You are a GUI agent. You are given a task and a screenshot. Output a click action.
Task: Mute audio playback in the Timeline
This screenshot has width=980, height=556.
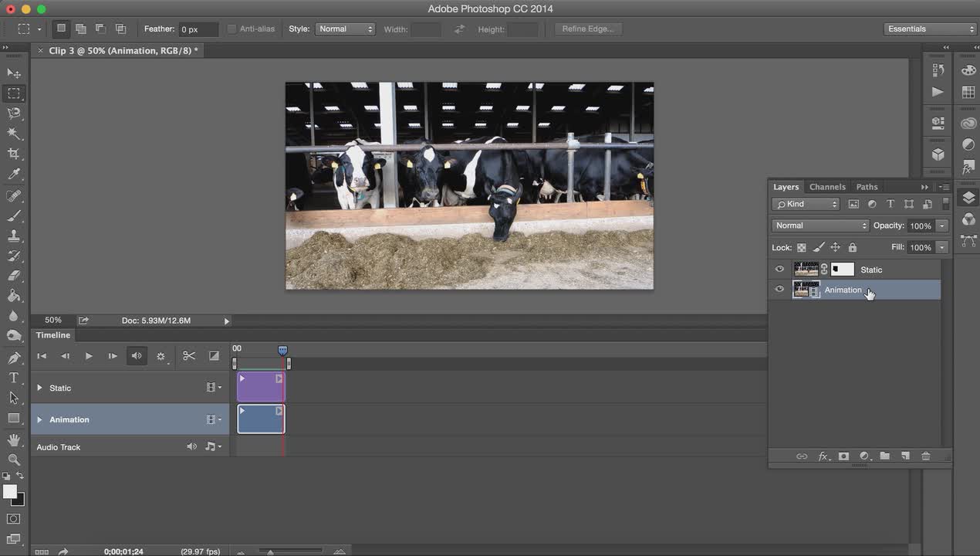[137, 356]
